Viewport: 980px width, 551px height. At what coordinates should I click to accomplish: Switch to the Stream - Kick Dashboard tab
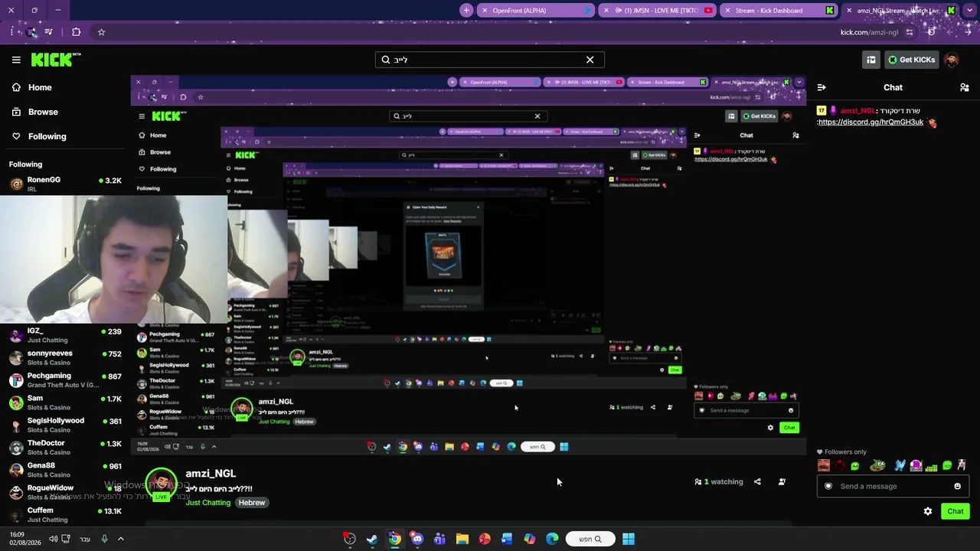(x=778, y=11)
